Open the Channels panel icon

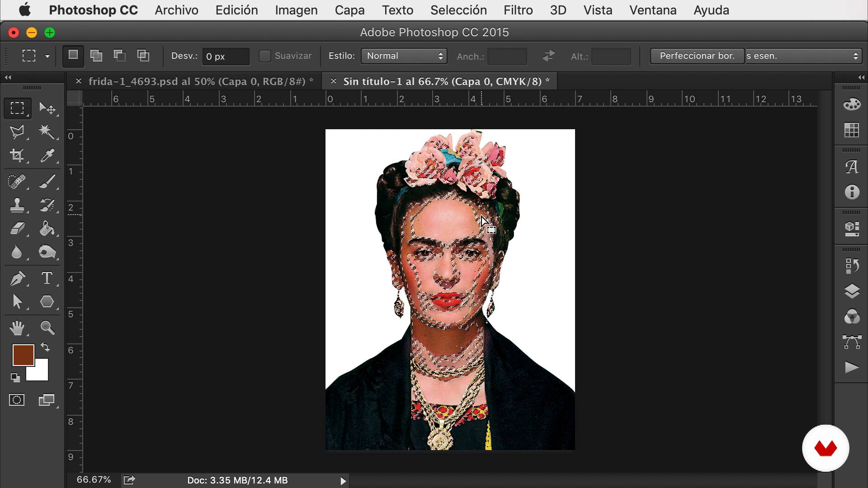point(852,316)
